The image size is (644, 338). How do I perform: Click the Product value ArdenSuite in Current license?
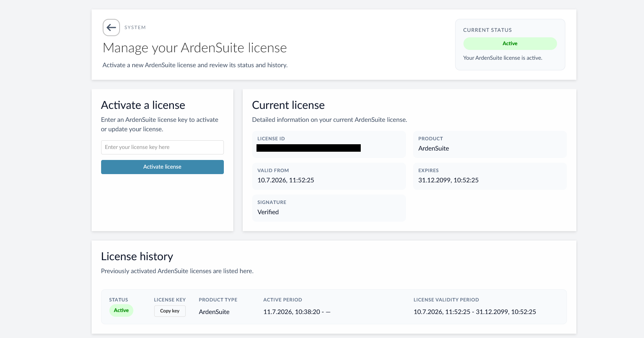tap(434, 148)
